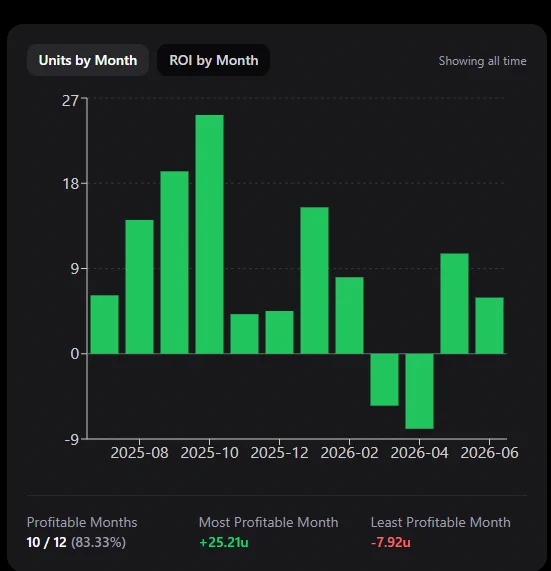Click the '10 / 12 (83.33%)' value
The width and height of the screenshot is (551, 571).
tap(76, 542)
